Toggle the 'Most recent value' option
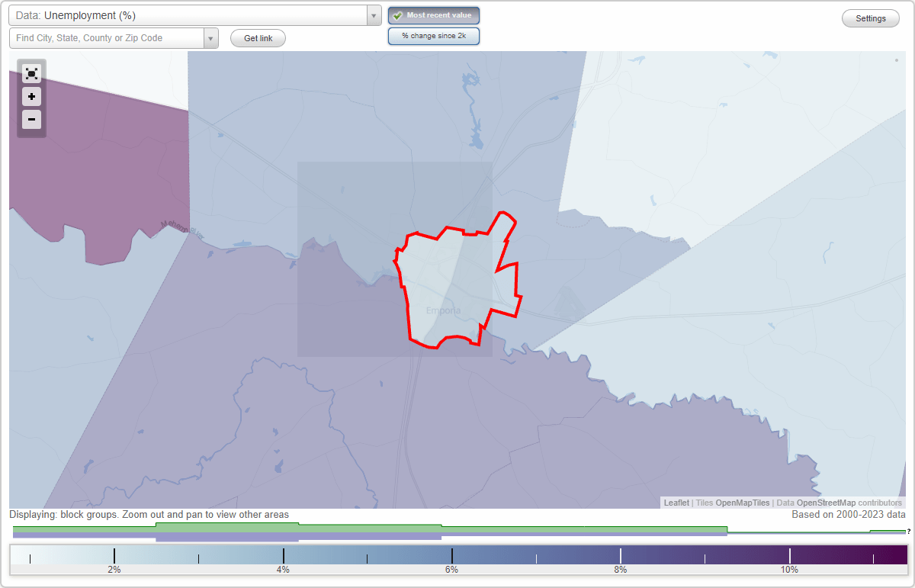This screenshot has height=588, width=915. (x=433, y=14)
